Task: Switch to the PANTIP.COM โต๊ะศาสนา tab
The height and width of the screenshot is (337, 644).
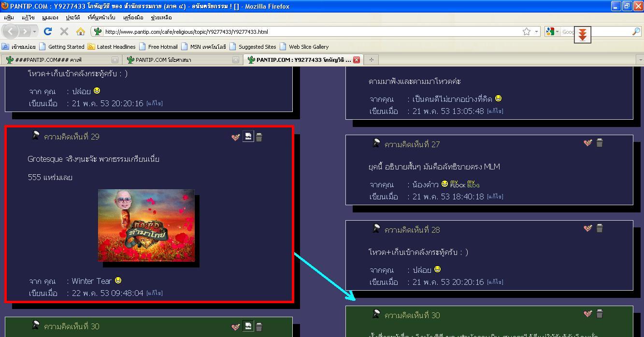Action: [182, 60]
